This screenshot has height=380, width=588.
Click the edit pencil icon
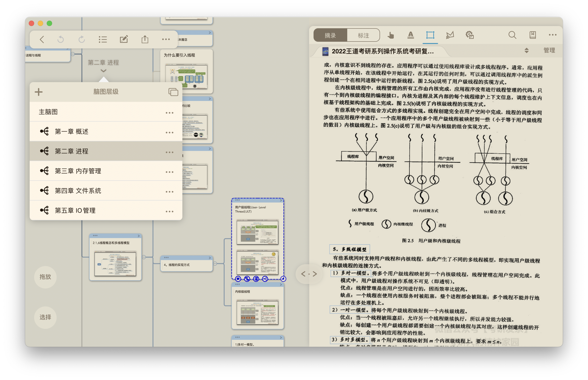(x=124, y=39)
